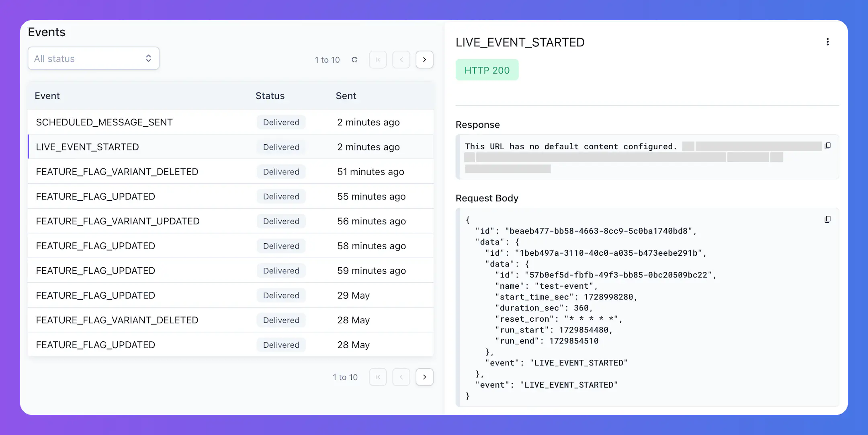Jump to first page using bottom pagination
The image size is (868, 435).
click(378, 377)
